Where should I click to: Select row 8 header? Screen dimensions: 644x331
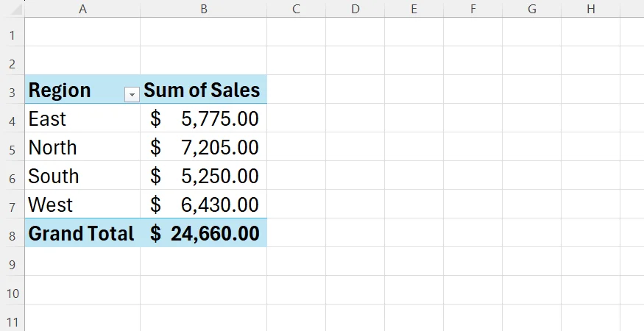tap(13, 233)
